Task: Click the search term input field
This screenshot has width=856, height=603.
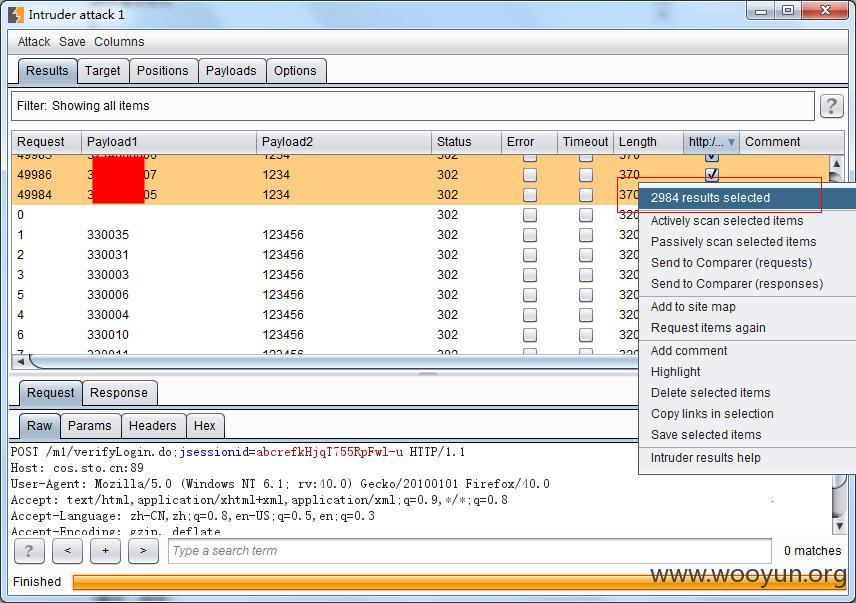Action: pyautogui.click(x=469, y=551)
